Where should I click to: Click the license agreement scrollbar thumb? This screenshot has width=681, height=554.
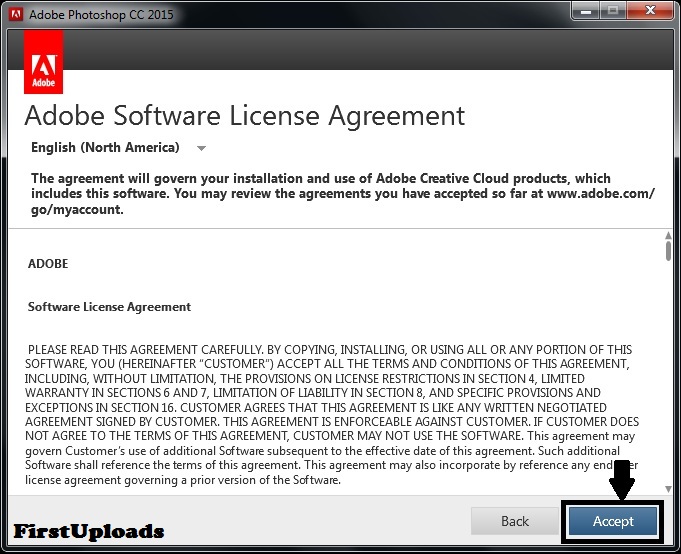click(668, 250)
